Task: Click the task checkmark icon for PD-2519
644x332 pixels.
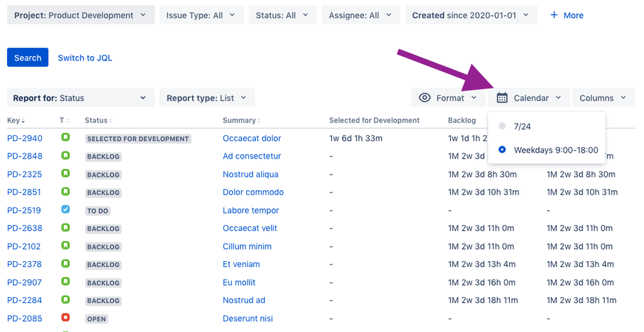Action: (x=65, y=210)
